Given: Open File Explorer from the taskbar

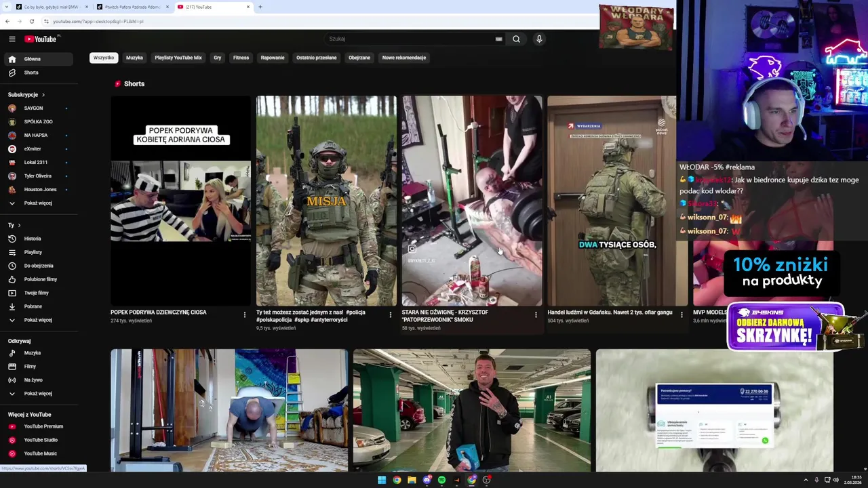Looking at the screenshot, I should click(x=412, y=480).
